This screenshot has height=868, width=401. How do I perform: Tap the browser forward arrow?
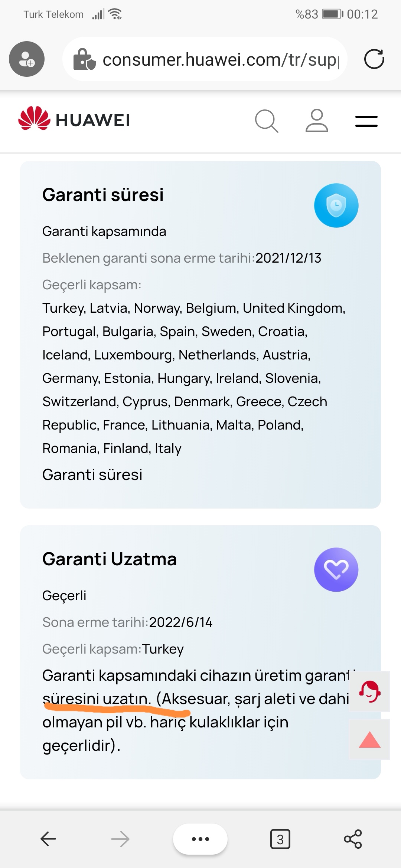point(120,838)
